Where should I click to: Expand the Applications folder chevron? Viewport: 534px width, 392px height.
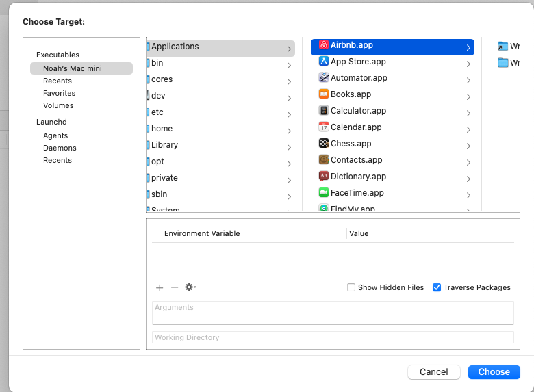pyautogui.click(x=289, y=49)
